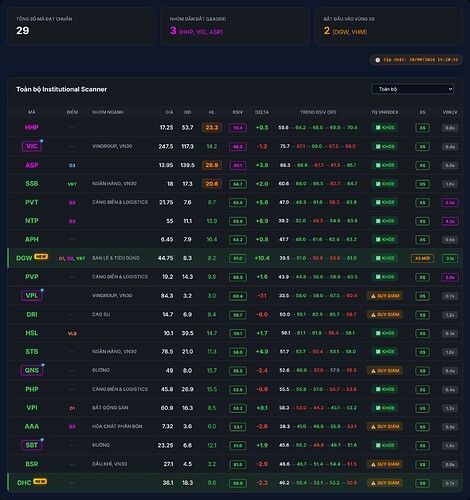Click the Bắt đầu vào vùng XS summary card

pos(389,26)
